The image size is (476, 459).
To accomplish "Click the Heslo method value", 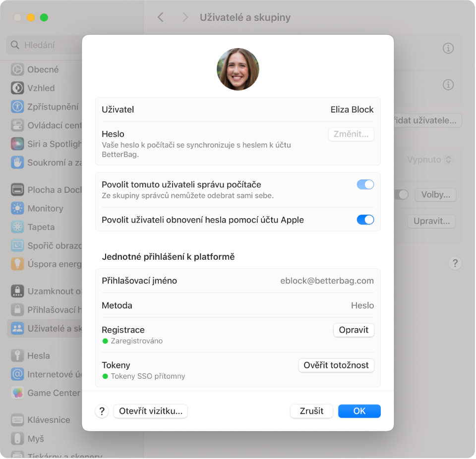I will click(x=362, y=305).
